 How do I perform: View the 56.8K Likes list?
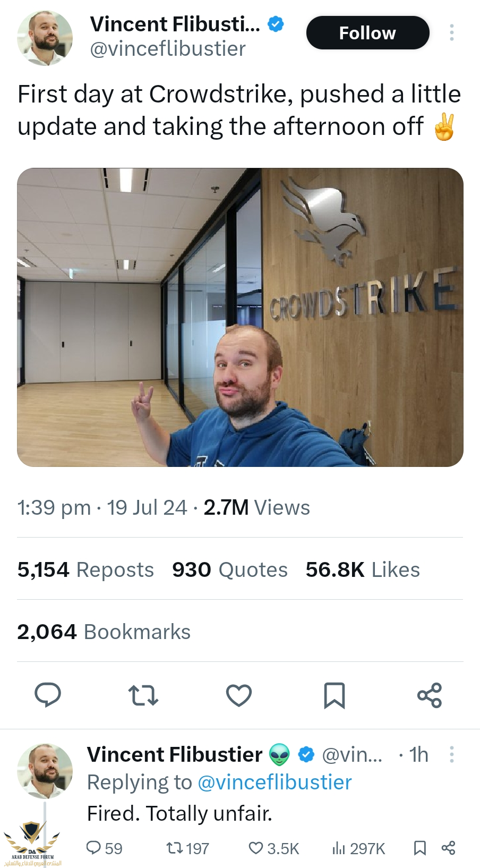(x=363, y=569)
